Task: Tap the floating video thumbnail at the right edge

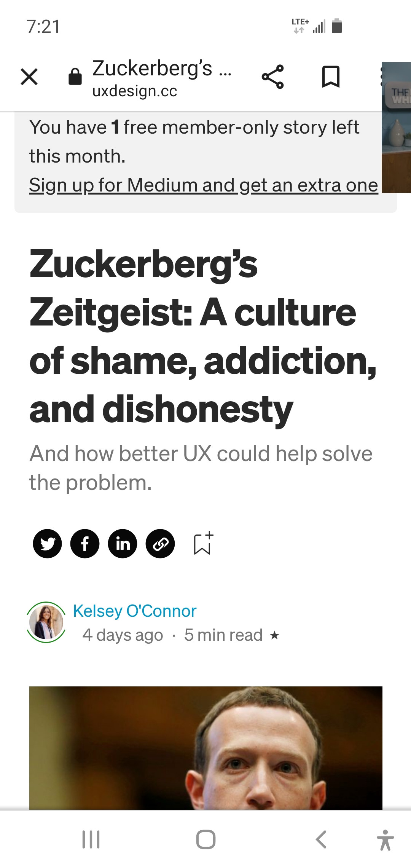Action: tap(397, 128)
